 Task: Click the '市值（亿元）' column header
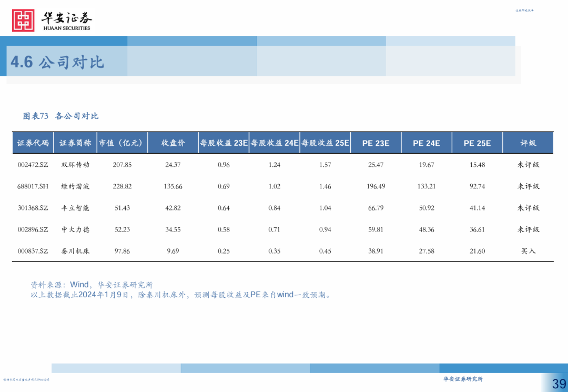coord(122,143)
